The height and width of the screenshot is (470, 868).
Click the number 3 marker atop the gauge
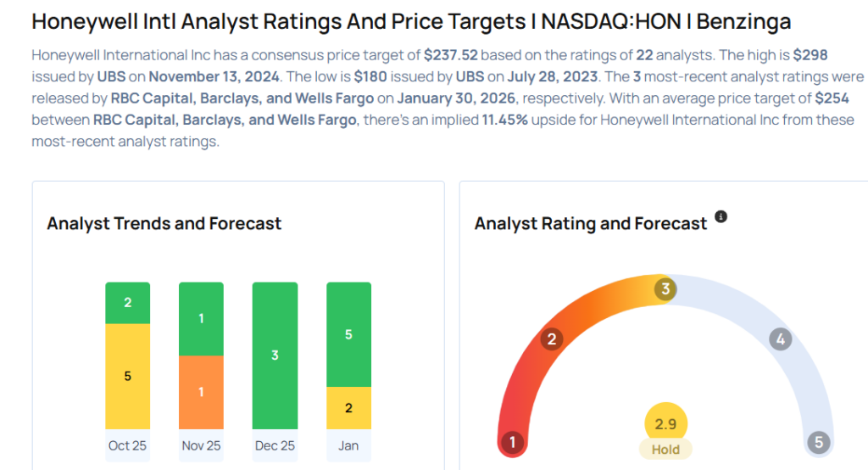665,289
